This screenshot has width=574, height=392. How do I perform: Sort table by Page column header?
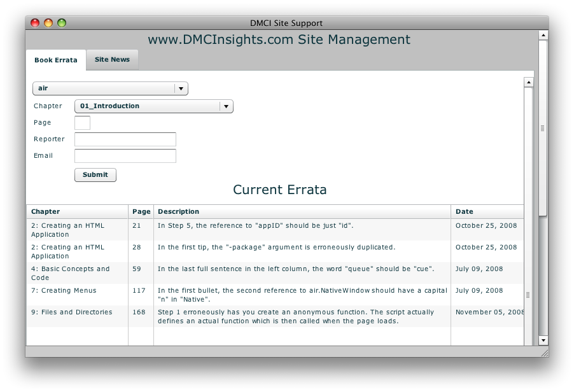pos(141,212)
